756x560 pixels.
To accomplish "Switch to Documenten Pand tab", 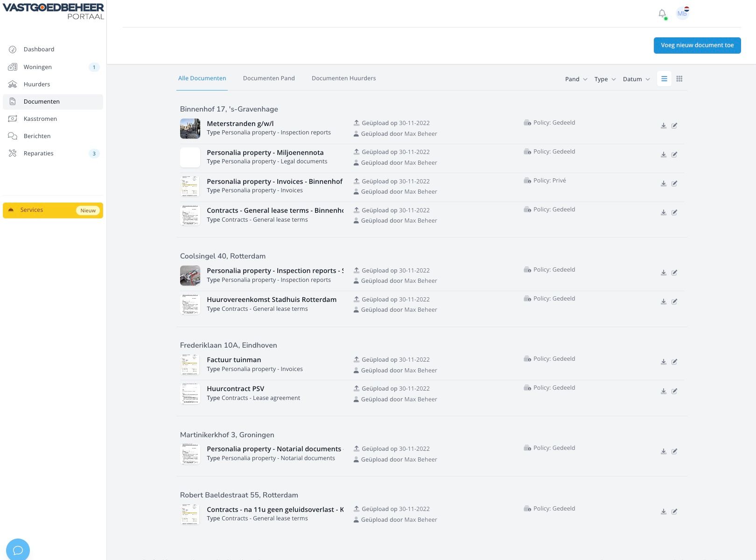I will [x=269, y=78].
